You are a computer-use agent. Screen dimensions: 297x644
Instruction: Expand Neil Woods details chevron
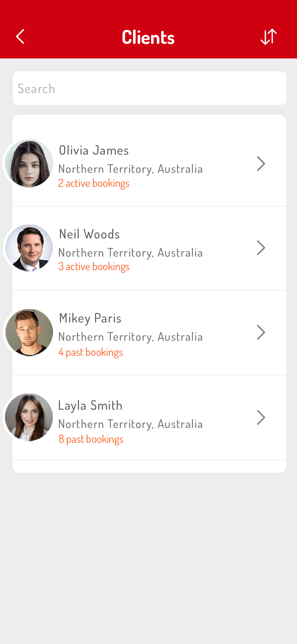click(x=261, y=248)
